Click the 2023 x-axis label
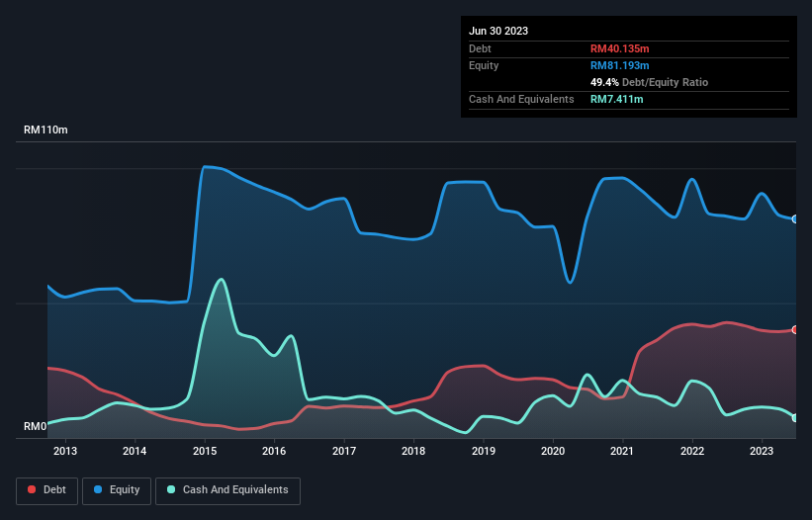812x520 pixels. tap(762, 451)
